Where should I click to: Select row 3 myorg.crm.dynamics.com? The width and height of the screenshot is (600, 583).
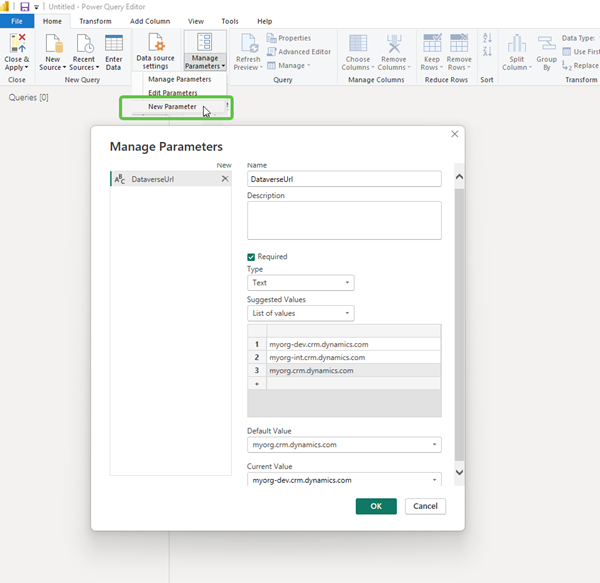coord(344,370)
